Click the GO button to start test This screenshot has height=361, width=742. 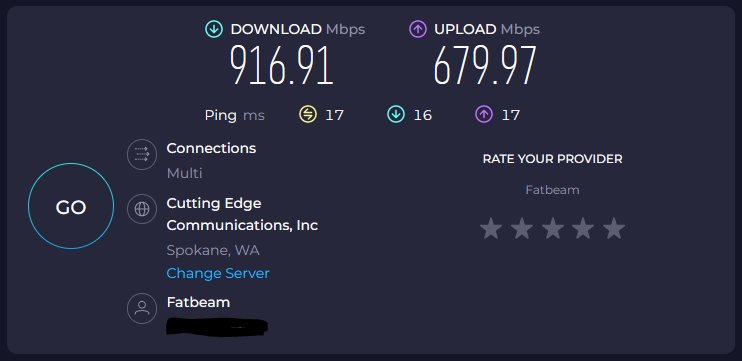(71, 206)
